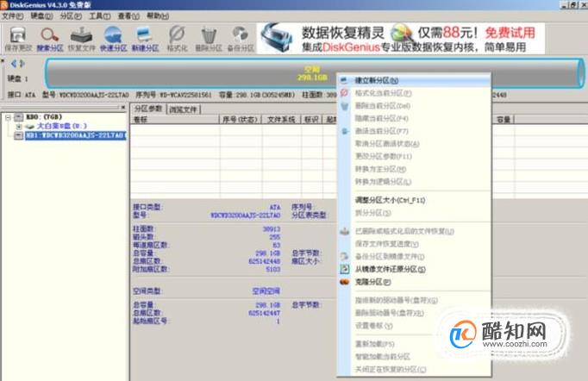Open the 分区 menu

coord(71,16)
